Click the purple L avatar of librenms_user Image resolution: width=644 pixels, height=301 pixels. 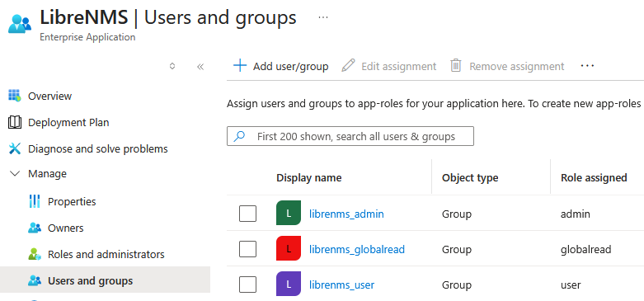(289, 284)
